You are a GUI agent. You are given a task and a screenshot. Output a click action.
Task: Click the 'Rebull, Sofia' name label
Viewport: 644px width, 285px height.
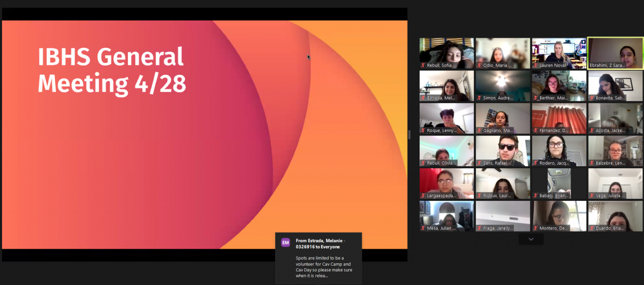[441, 65]
